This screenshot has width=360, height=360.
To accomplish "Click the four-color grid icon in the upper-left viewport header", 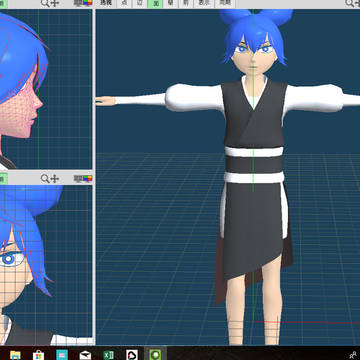I will point(88,3).
